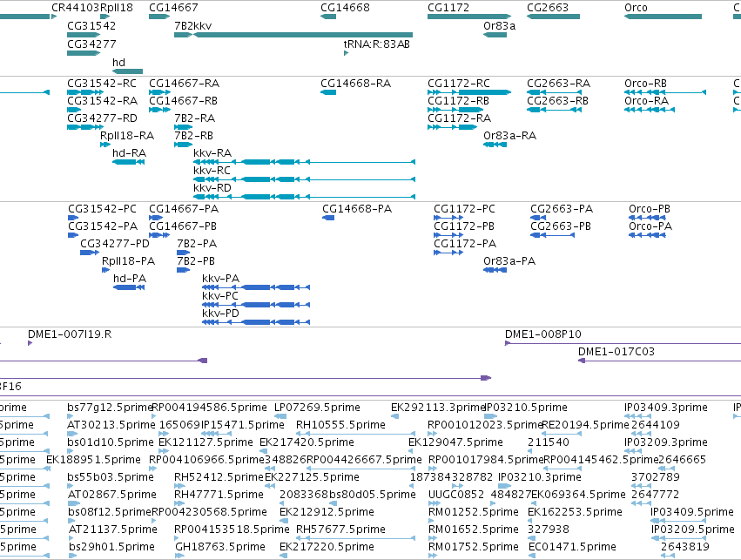
Task: Select the CG1172 gene bar
Action: coord(469,17)
